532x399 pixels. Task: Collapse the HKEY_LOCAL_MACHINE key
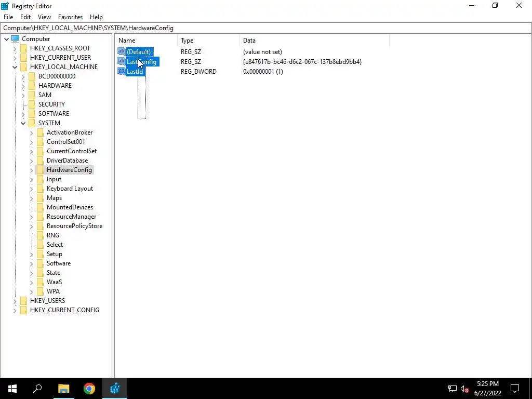pyautogui.click(x=15, y=67)
